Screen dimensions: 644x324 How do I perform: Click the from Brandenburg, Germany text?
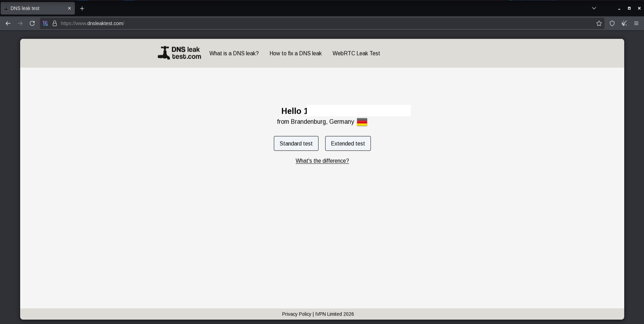(x=315, y=122)
